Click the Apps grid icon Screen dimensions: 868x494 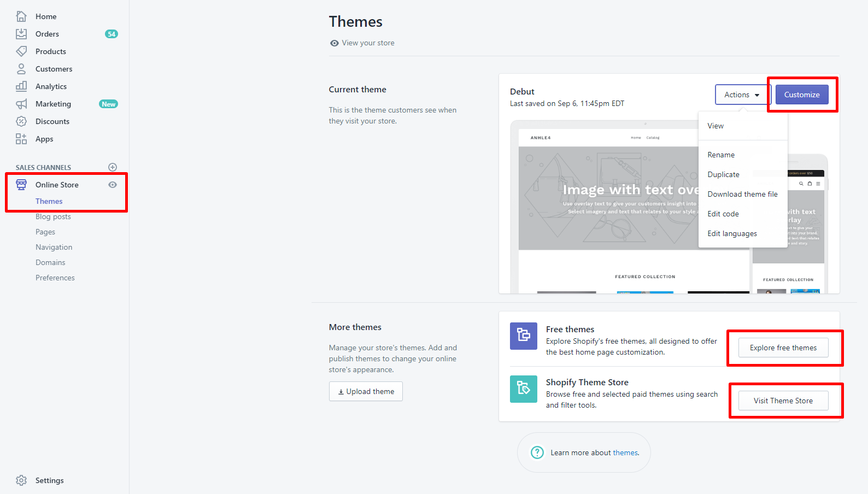coord(21,139)
